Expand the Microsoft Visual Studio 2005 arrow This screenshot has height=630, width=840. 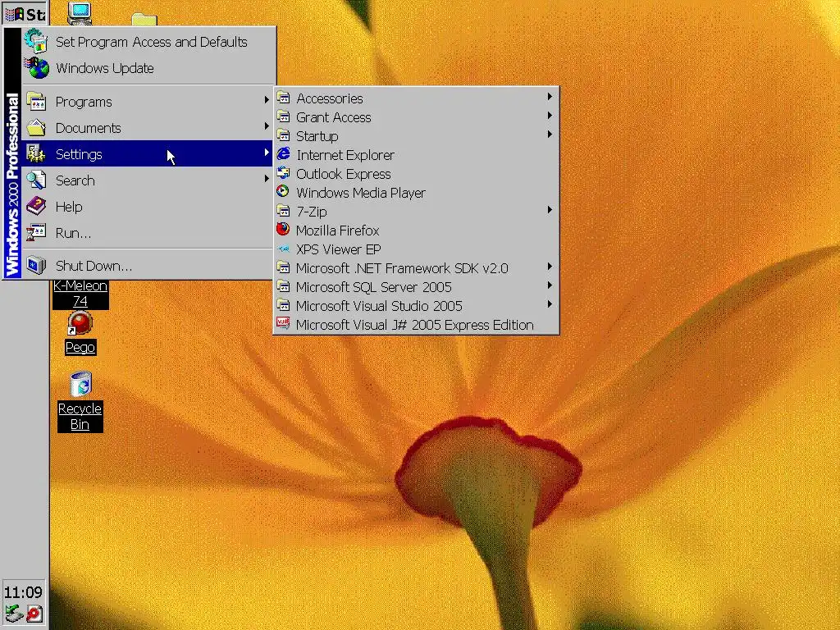point(550,304)
